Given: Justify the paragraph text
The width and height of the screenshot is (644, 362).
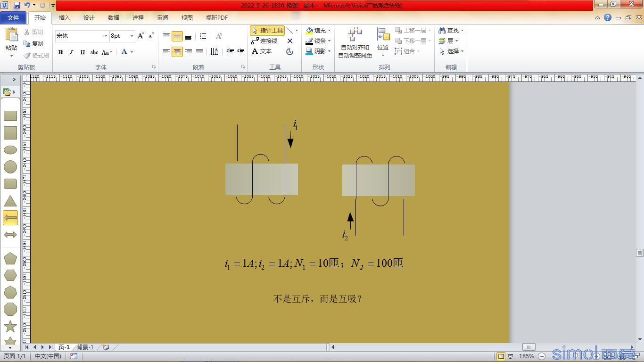Looking at the screenshot, I should click(199, 52).
